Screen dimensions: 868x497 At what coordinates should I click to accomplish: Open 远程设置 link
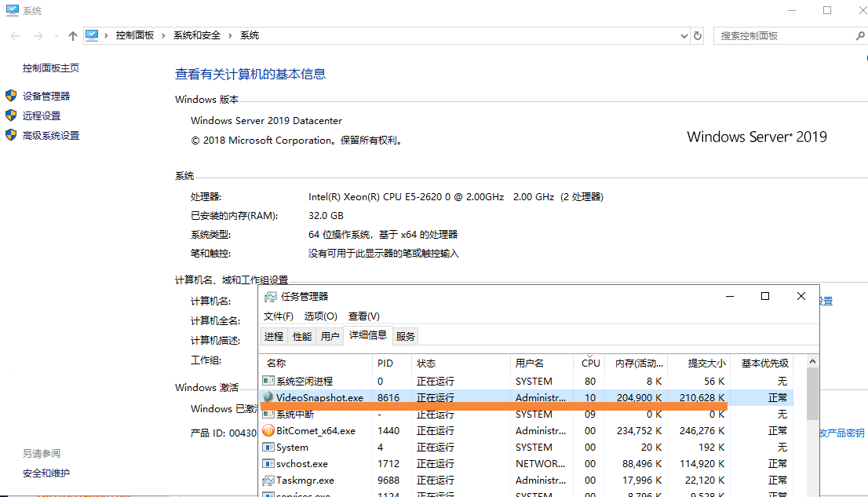42,115
